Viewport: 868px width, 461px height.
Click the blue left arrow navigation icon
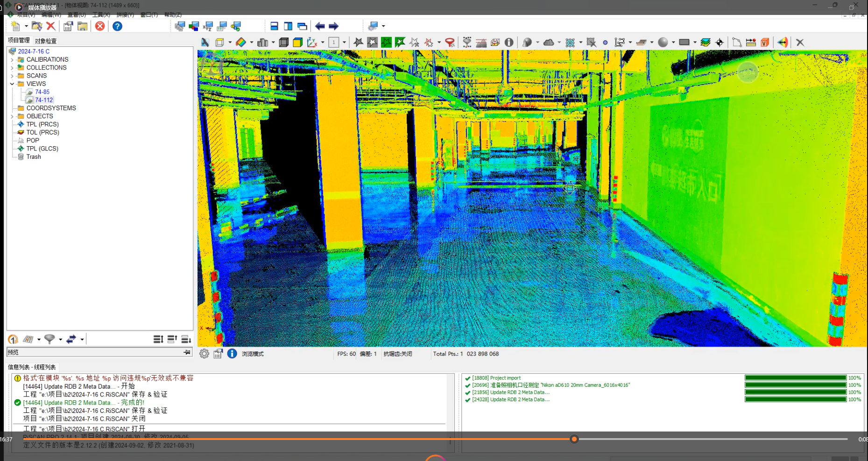tap(320, 26)
